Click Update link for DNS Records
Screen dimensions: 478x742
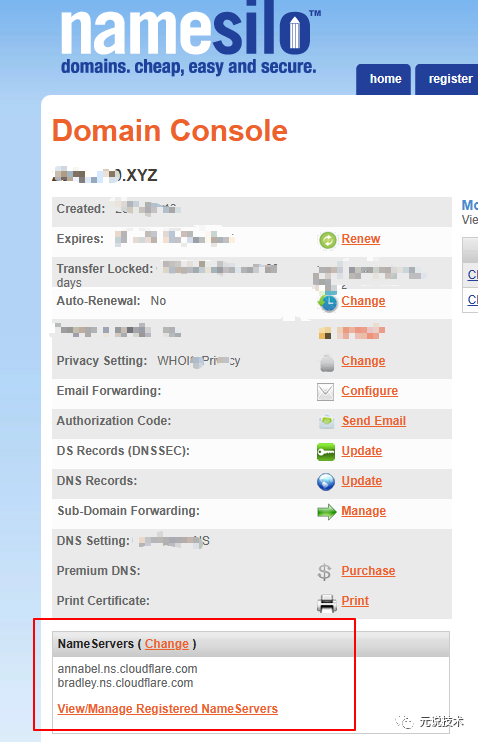(x=362, y=481)
